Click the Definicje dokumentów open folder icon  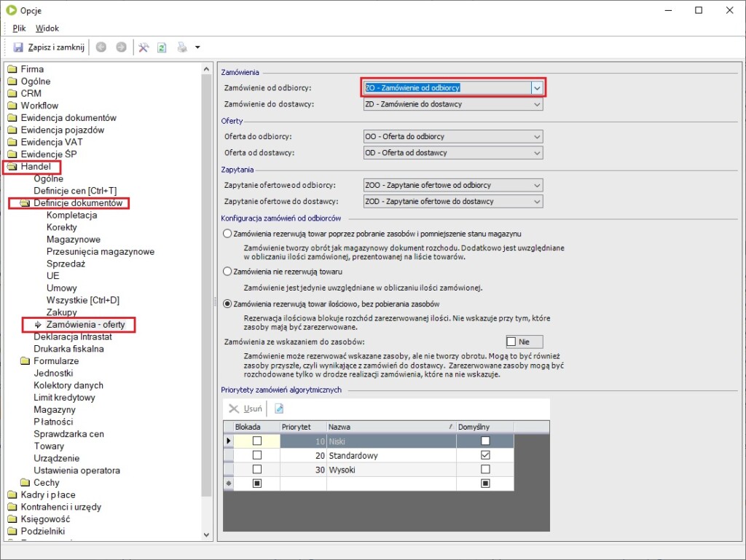click(x=25, y=203)
